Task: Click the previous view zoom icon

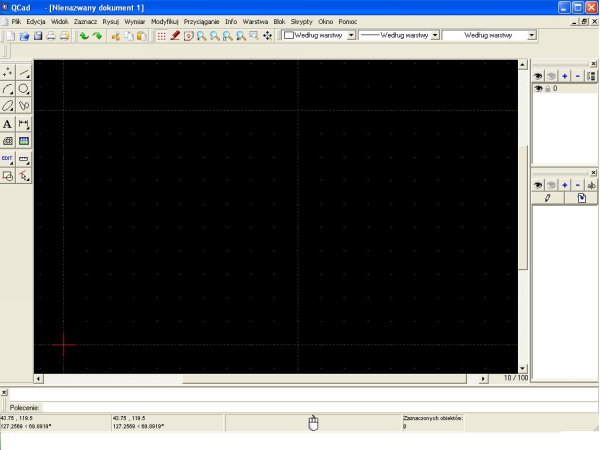Action: [x=241, y=36]
